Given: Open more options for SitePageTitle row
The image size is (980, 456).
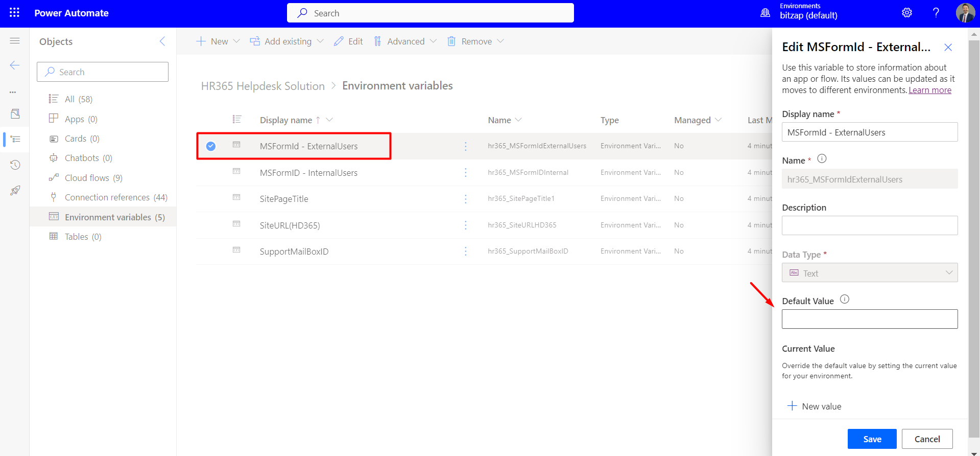Looking at the screenshot, I should (x=465, y=199).
